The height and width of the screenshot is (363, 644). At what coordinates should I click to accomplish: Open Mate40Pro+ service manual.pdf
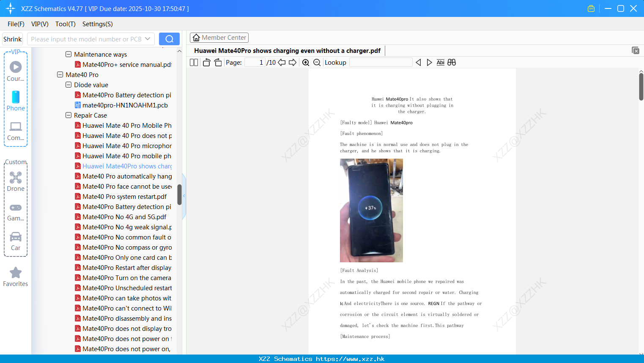[x=123, y=64]
